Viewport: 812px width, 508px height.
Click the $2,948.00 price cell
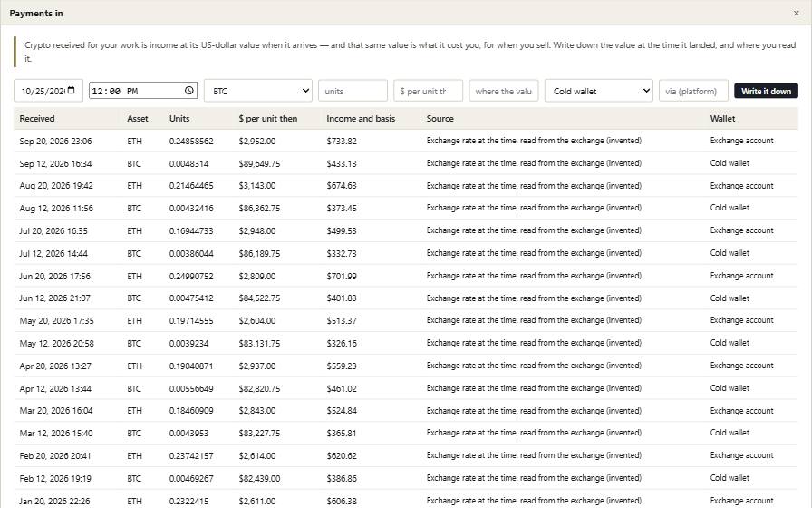pyautogui.click(x=256, y=230)
